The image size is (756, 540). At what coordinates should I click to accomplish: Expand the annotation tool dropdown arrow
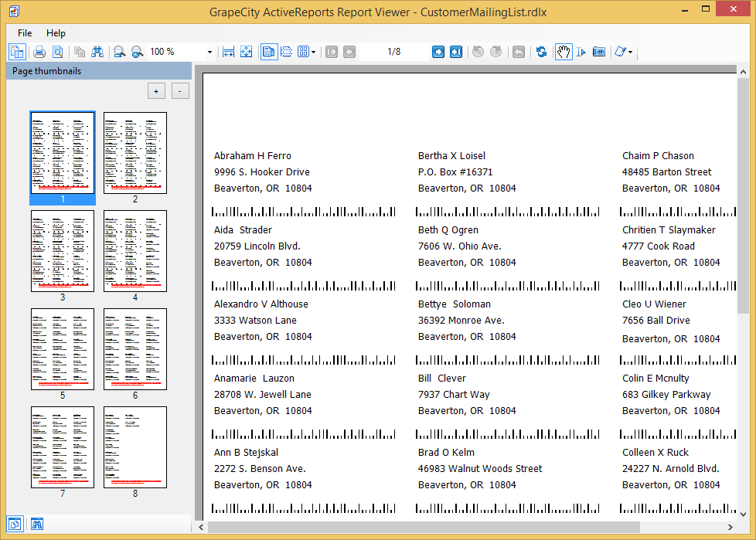click(629, 52)
